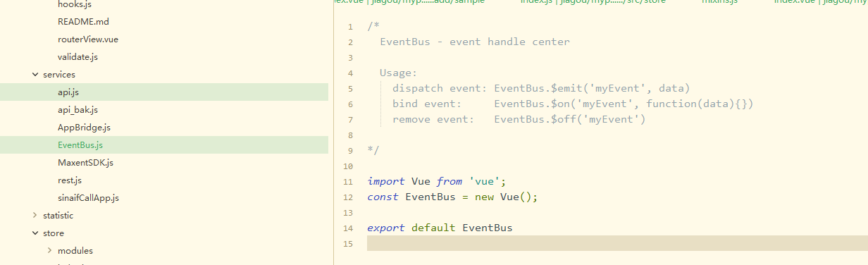Click line number 14 in the gutter
Image resolution: width=868 pixels, height=265 pixels.
tap(348, 228)
